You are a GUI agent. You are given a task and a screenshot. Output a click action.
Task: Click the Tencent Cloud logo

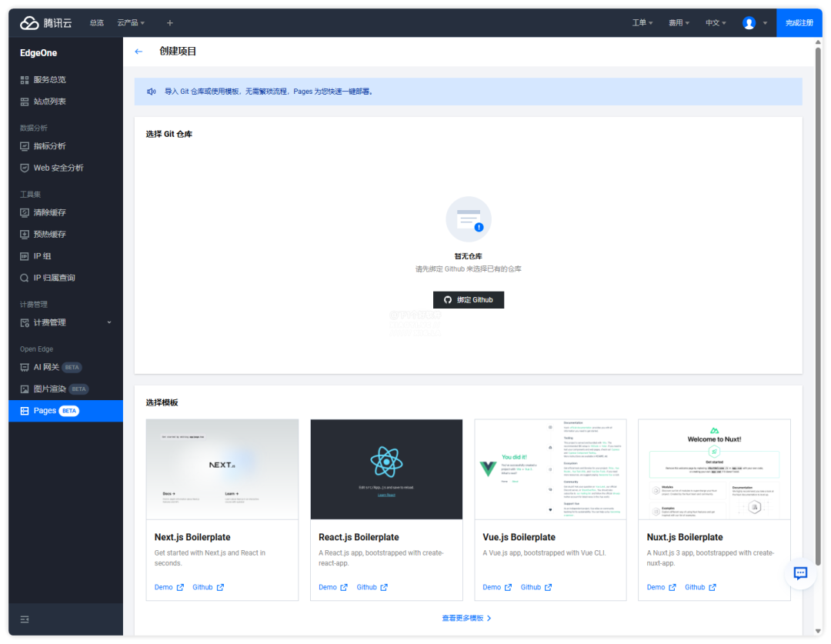[45, 23]
